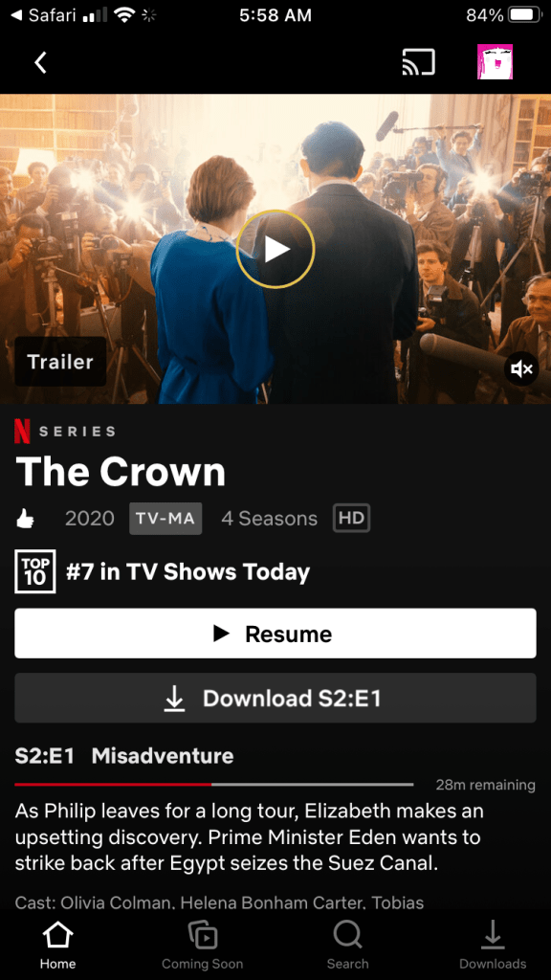Switch to Coming Soon tab

(203, 945)
